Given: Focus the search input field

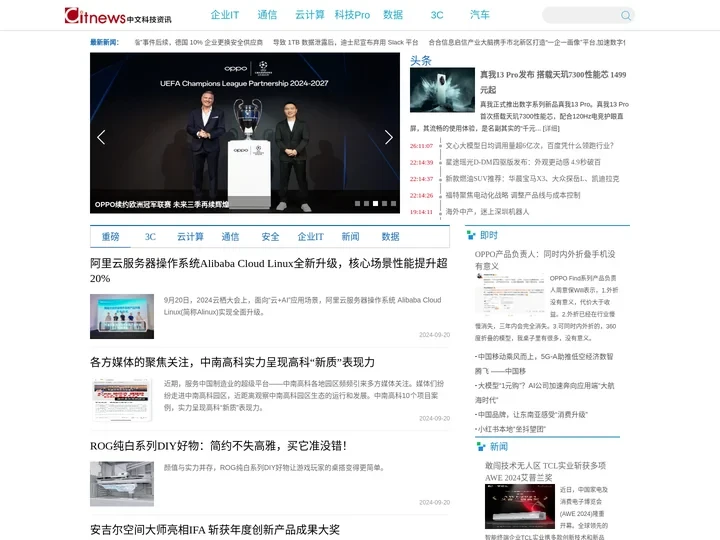Looking at the screenshot, I should 581,16.
